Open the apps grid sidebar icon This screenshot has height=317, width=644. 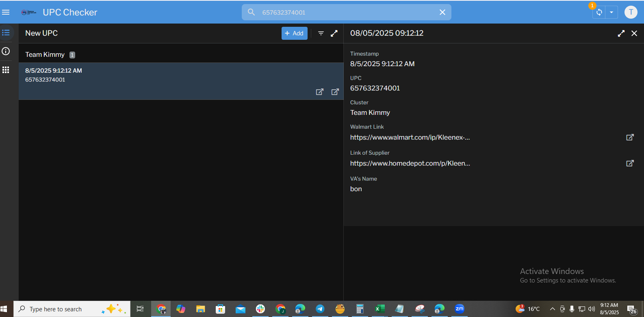click(x=6, y=70)
